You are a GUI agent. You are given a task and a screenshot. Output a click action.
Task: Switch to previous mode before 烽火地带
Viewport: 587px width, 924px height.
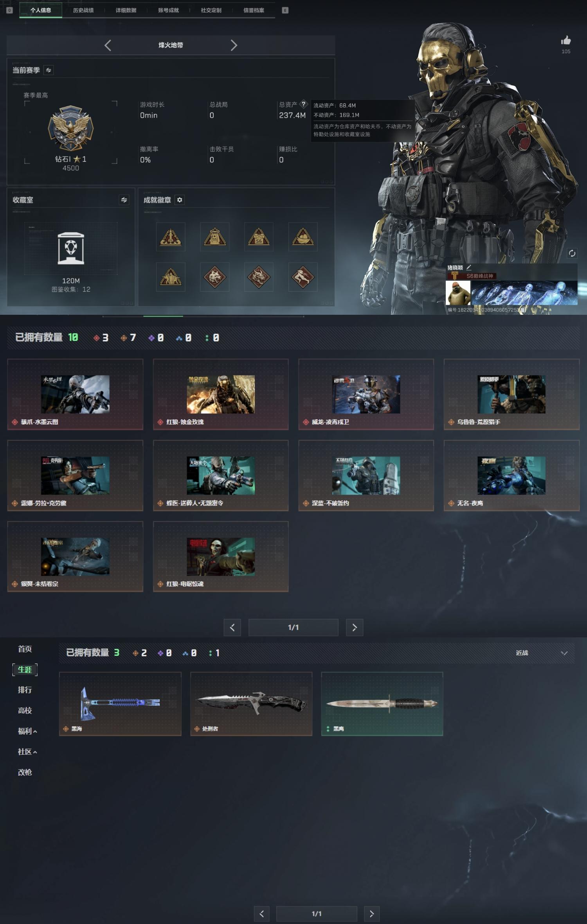108,45
